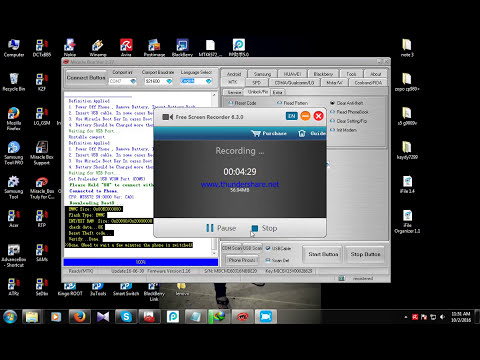480x360 pixels.
Task: Open the Avira desktop icon
Action: (x=126, y=48)
